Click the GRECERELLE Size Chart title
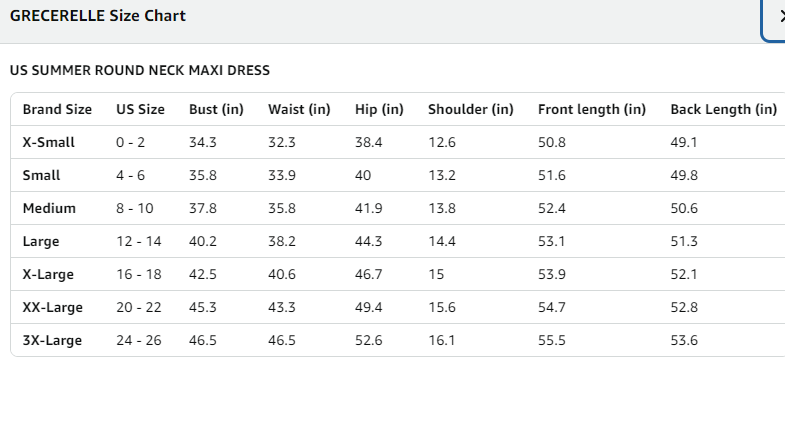 coord(98,16)
